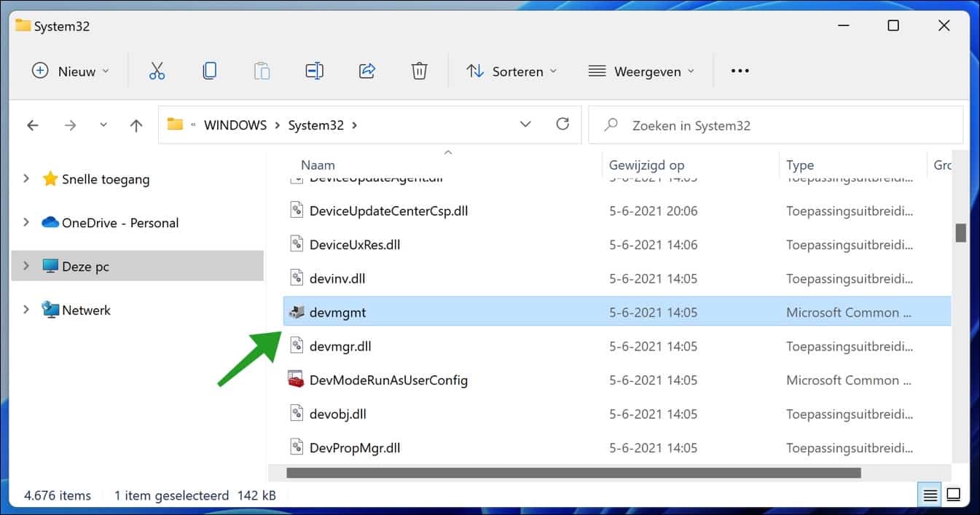980x515 pixels.
Task: Click the Deze pc monitor icon
Action: coord(50,267)
